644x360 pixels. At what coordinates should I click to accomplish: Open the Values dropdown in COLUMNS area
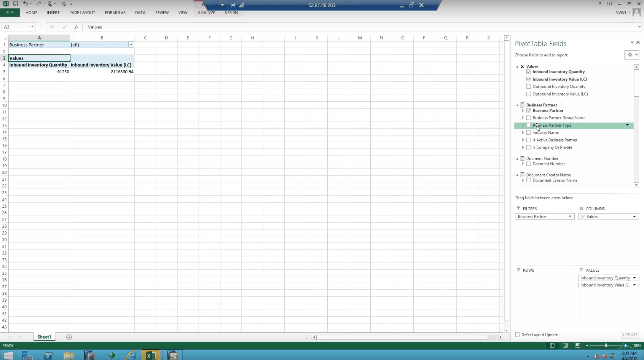coord(634,216)
